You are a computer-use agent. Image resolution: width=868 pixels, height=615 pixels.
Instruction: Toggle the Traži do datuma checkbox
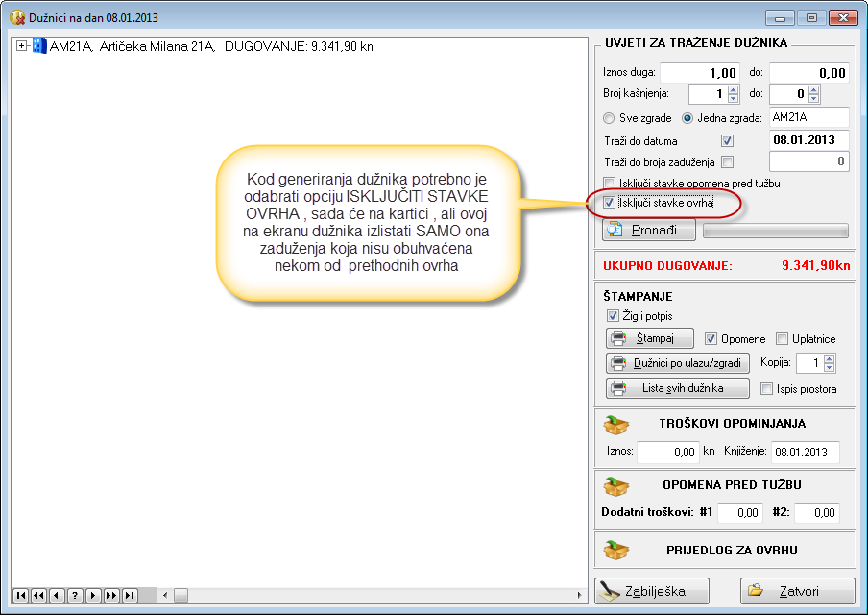728,141
